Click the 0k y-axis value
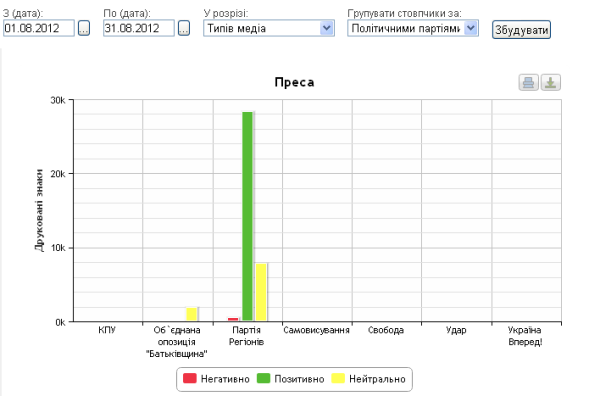 (60, 323)
